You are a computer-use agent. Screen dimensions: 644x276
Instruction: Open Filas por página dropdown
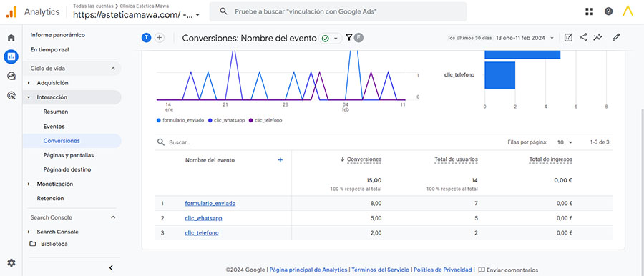[565, 142]
